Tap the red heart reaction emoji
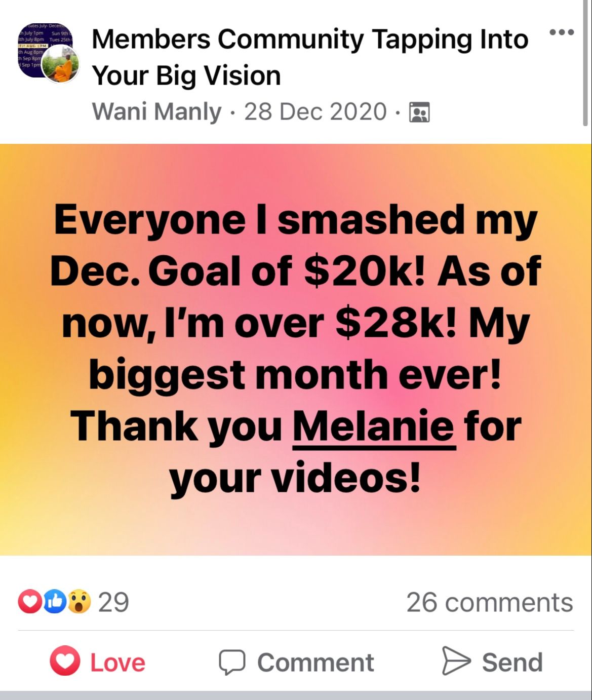Viewport: 592px width, 700px height. [30, 602]
